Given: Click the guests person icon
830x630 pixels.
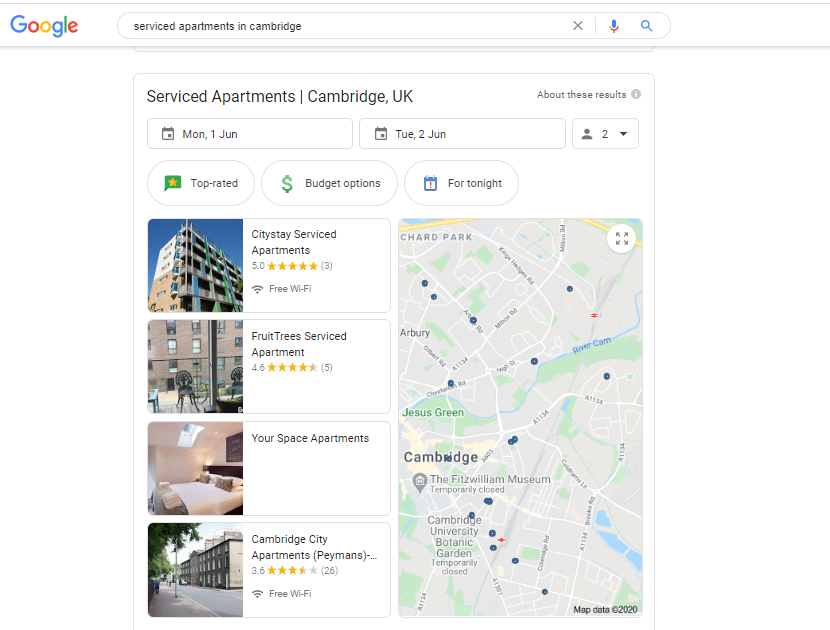Looking at the screenshot, I should (x=587, y=134).
